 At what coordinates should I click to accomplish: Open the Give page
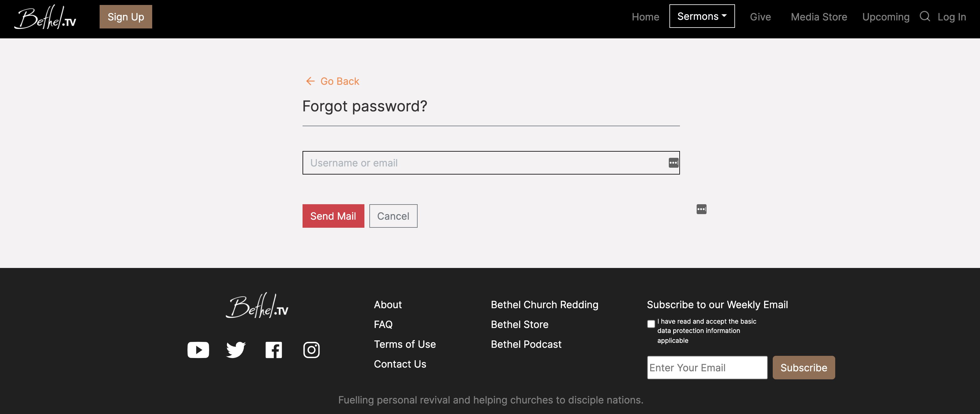(x=760, y=17)
